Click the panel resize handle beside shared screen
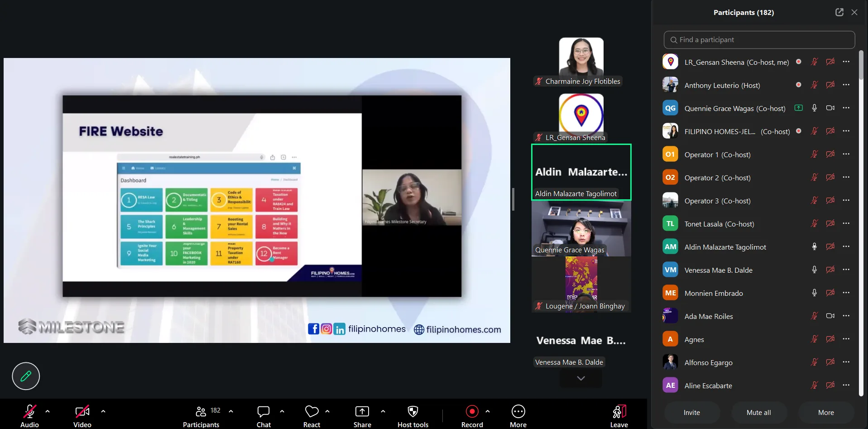 pyautogui.click(x=513, y=199)
